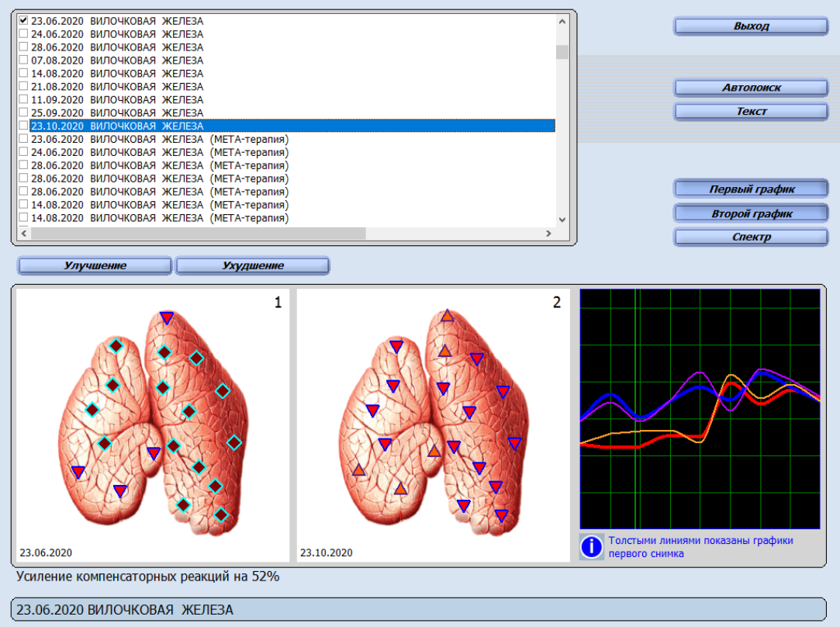The image size is (840, 627).
Task: Tick the 21.08.2020 ВИЛОЧКОВАЯ ЖЕЛЕЗА checkbox
Action: (x=23, y=86)
